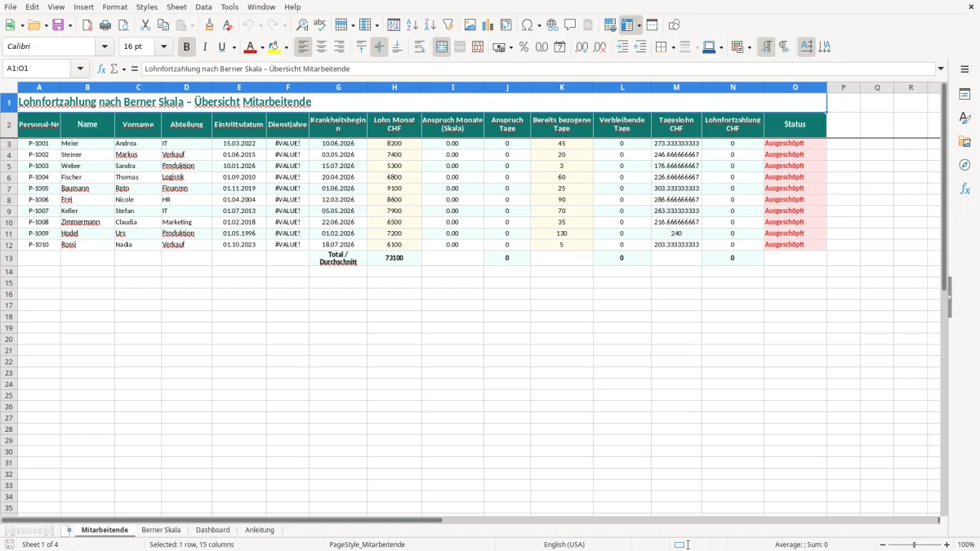Run the spelling check
980x551 pixels.
pyautogui.click(x=320, y=25)
